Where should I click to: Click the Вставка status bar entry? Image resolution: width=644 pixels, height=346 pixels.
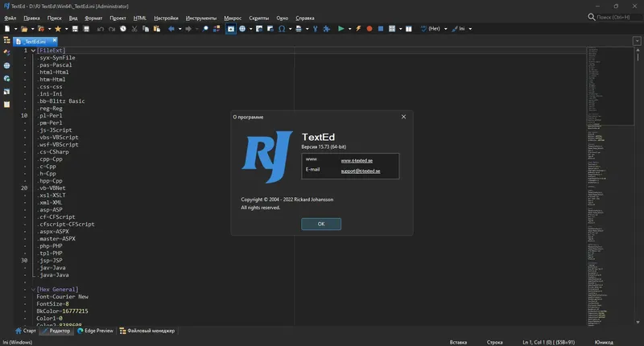(458, 342)
